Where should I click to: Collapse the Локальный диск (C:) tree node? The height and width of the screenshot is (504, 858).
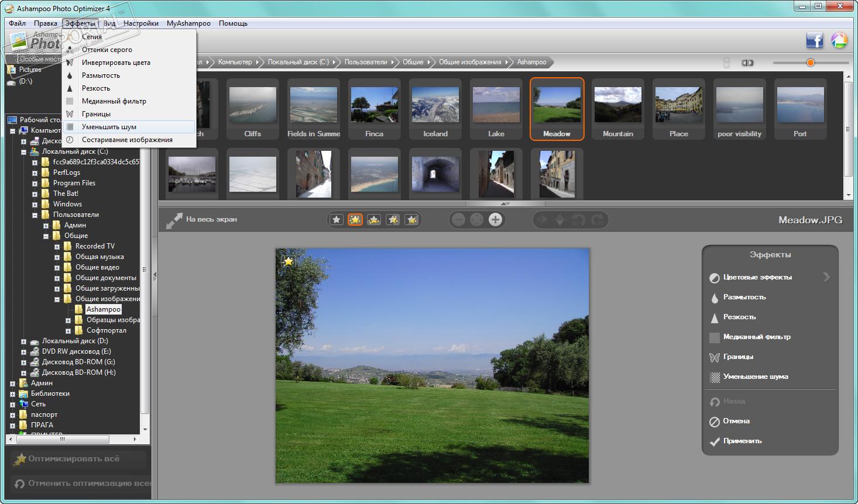(x=23, y=152)
